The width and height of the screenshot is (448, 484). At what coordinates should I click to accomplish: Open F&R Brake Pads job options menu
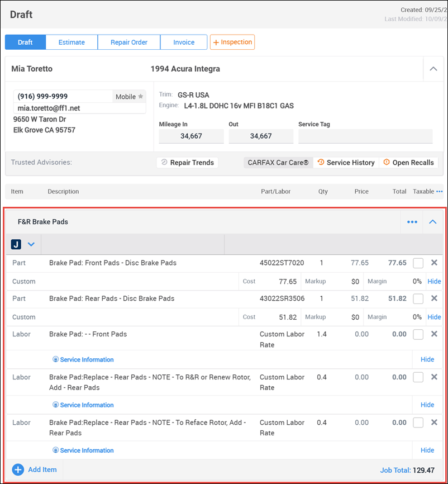[412, 222]
